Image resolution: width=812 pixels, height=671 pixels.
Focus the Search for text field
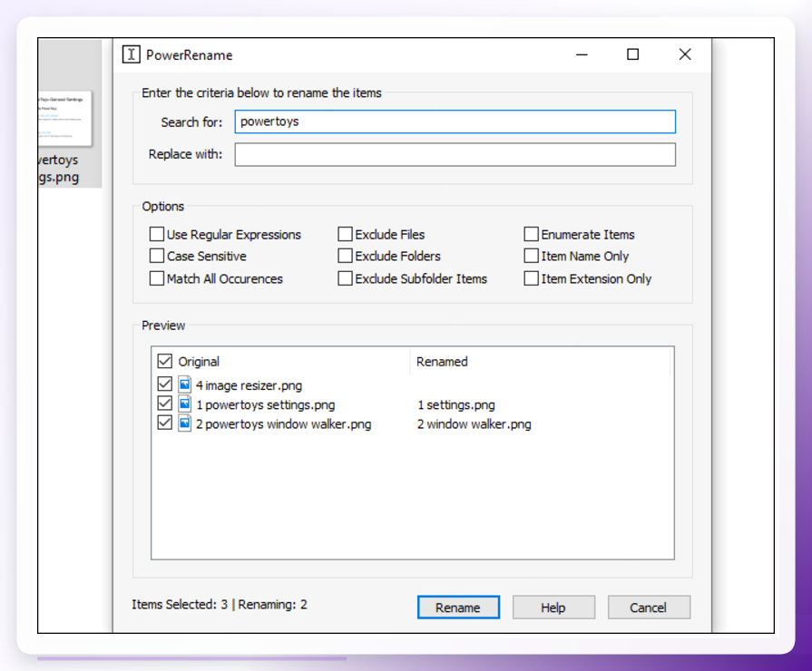coord(455,122)
